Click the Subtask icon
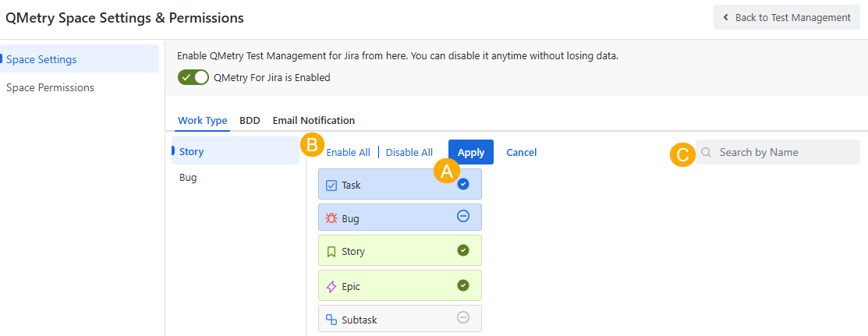 pos(331,320)
